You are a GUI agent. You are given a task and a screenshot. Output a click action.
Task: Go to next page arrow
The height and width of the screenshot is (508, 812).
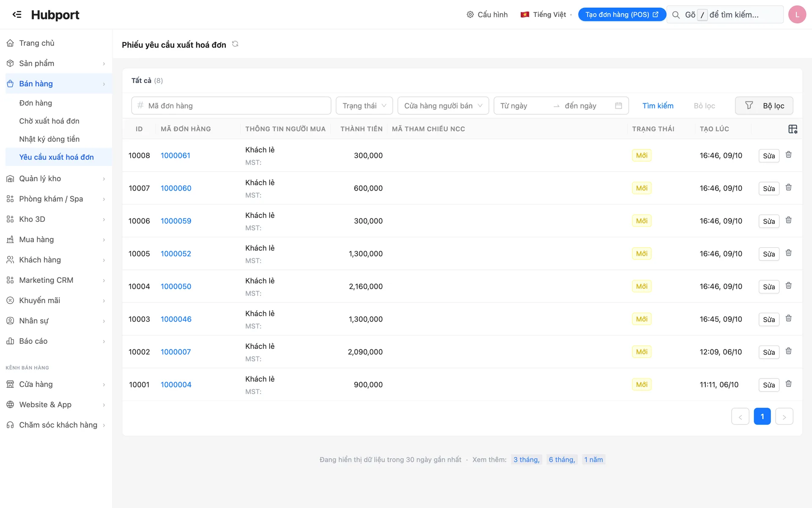pyautogui.click(x=784, y=417)
